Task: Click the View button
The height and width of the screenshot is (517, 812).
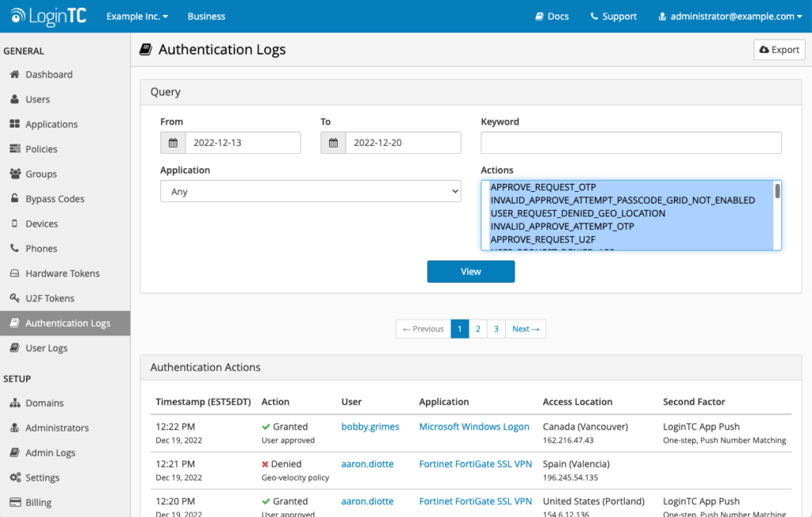Action: pyautogui.click(x=471, y=271)
